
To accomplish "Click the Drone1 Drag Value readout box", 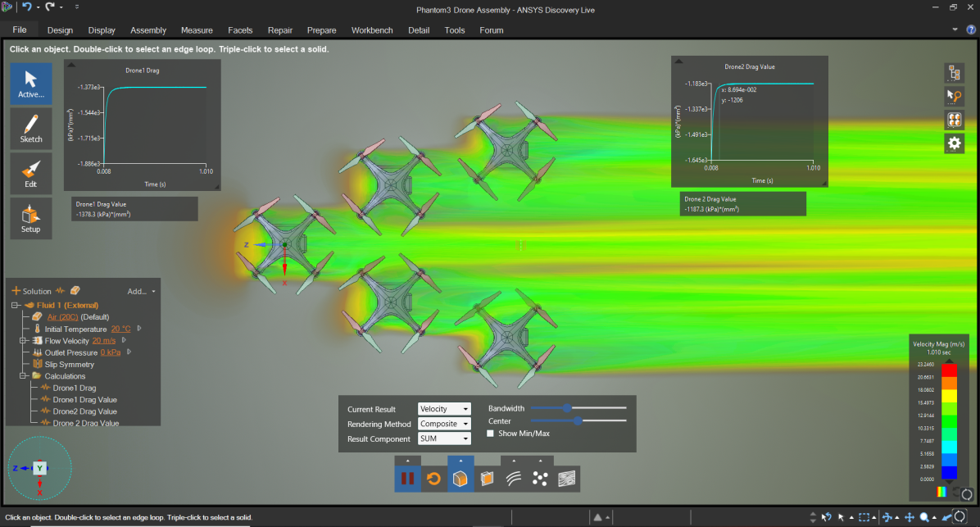I will tap(134, 209).
